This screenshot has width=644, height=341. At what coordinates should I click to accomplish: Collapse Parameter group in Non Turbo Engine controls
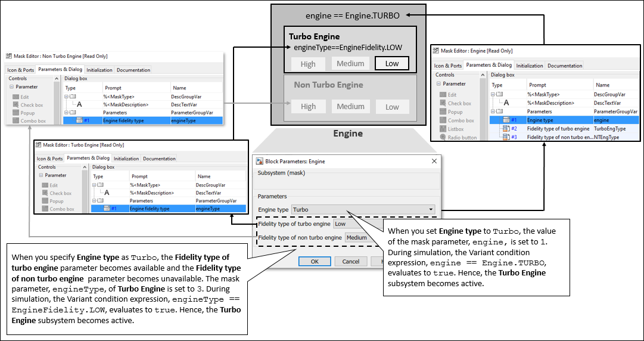tap(11, 87)
